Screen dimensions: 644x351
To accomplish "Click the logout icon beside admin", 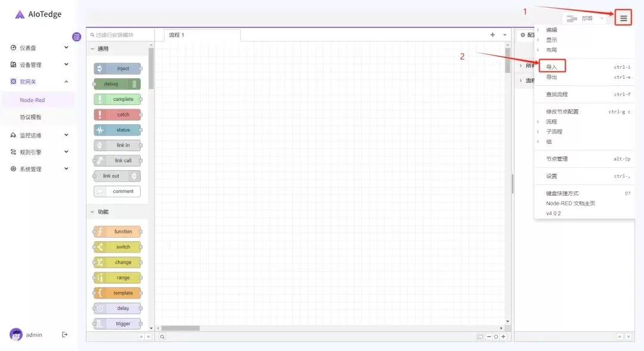I will [65, 335].
